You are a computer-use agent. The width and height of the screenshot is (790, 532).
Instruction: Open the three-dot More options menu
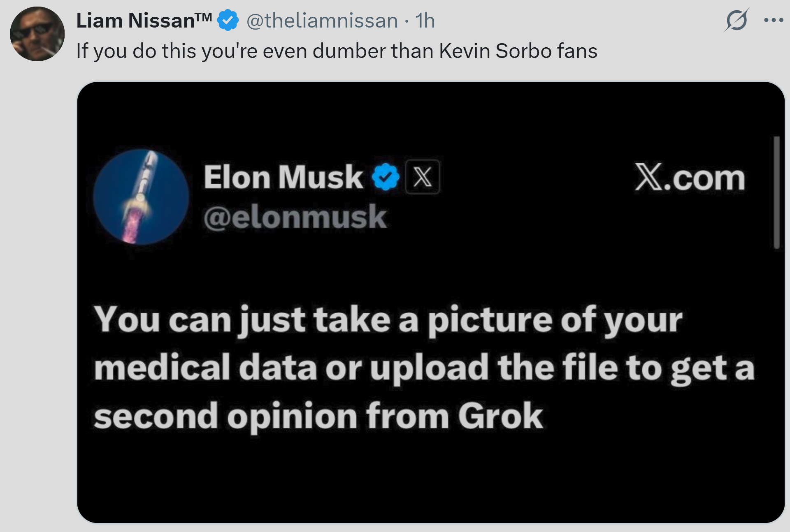(774, 20)
